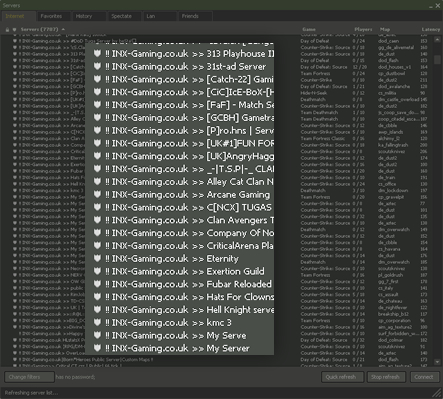Toggle sort arrow next to Servers (7707)
This screenshot has height=399, width=443.
coord(63,29)
